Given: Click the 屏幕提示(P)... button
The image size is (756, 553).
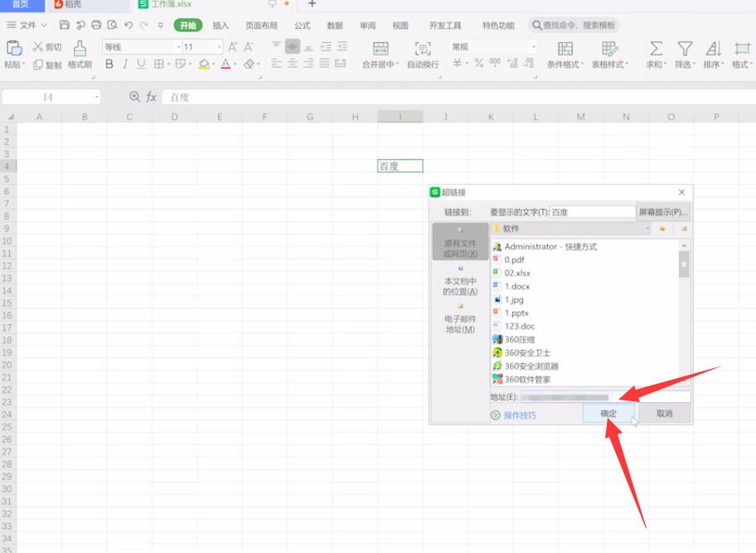Looking at the screenshot, I should coord(663,212).
